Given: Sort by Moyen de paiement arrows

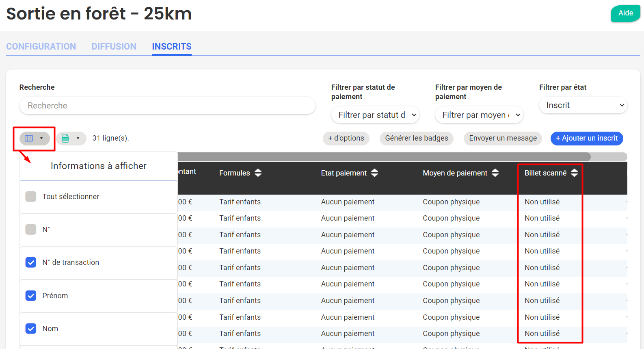Looking at the screenshot, I should (x=495, y=173).
